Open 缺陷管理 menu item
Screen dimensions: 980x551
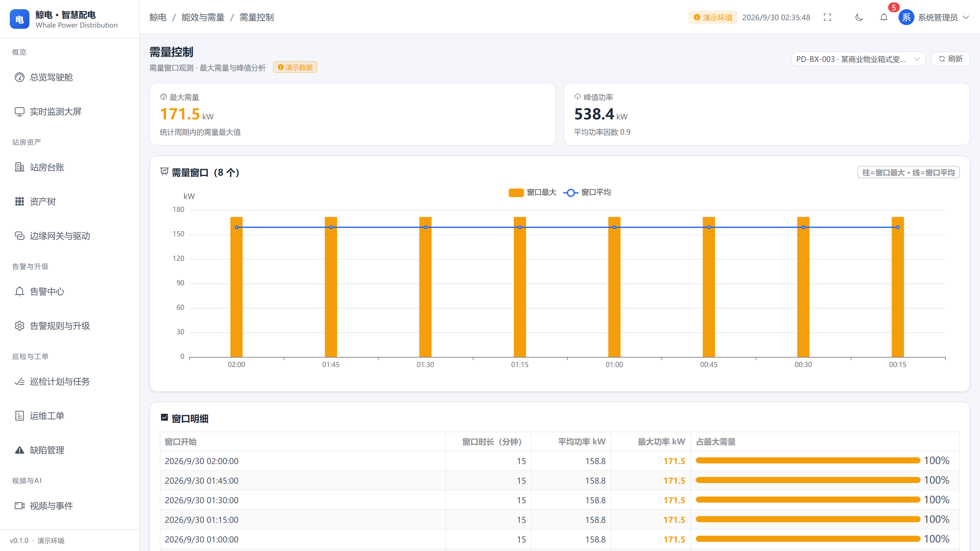[70, 450]
